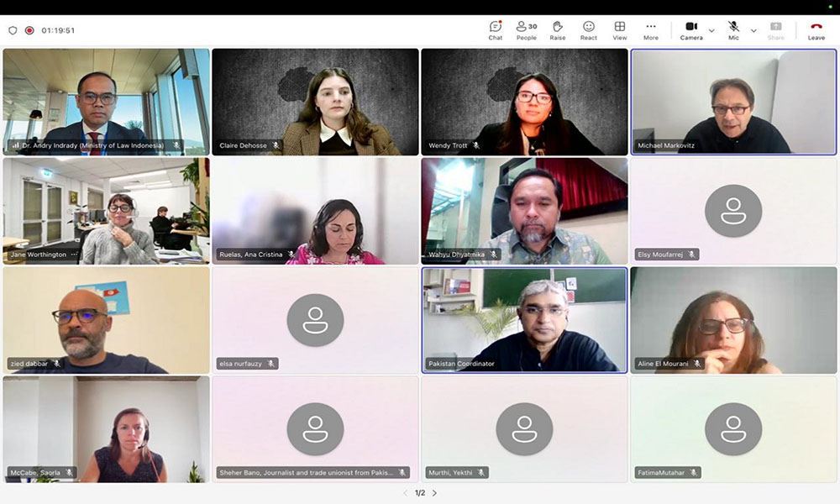The width and height of the screenshot is (840, 504).
Task: Click the Share screen button
Action: (775, 30)
